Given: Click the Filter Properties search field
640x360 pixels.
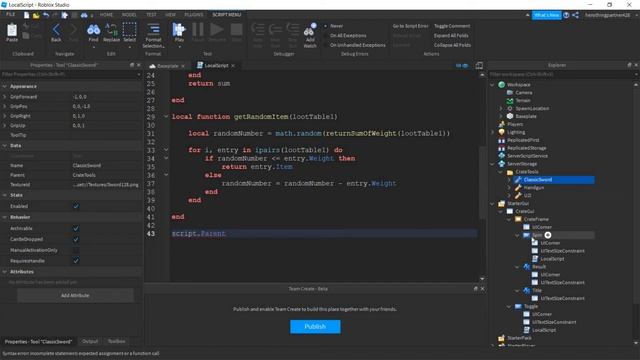Looking at the screenshot, I should tap(70, 74).
